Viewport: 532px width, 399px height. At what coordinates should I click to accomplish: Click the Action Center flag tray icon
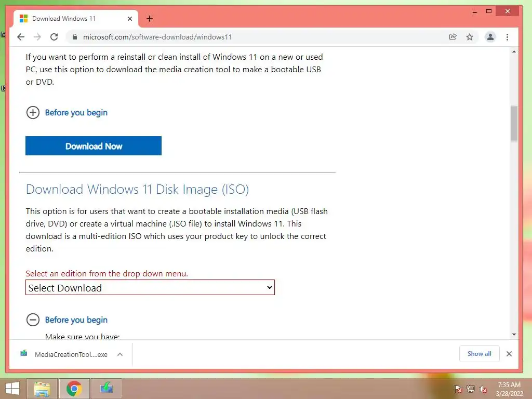[458, 389]
